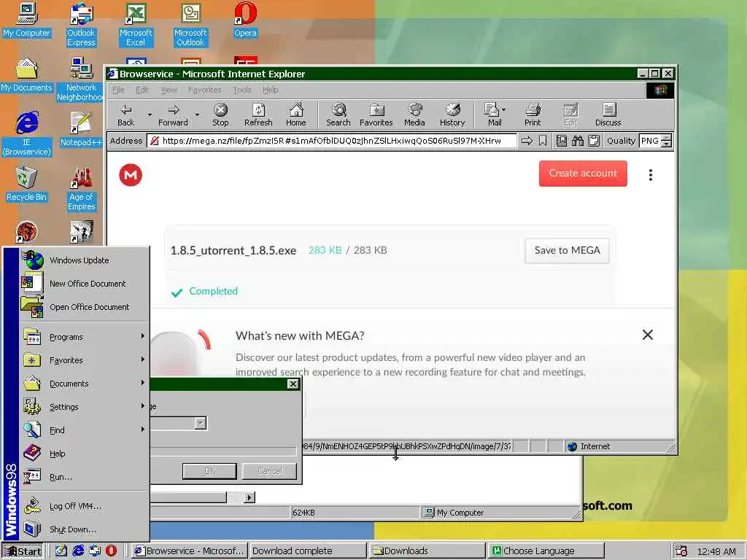Click the address bar URL field
Viewport: 747px width, 560px height.
click(332, 141)
